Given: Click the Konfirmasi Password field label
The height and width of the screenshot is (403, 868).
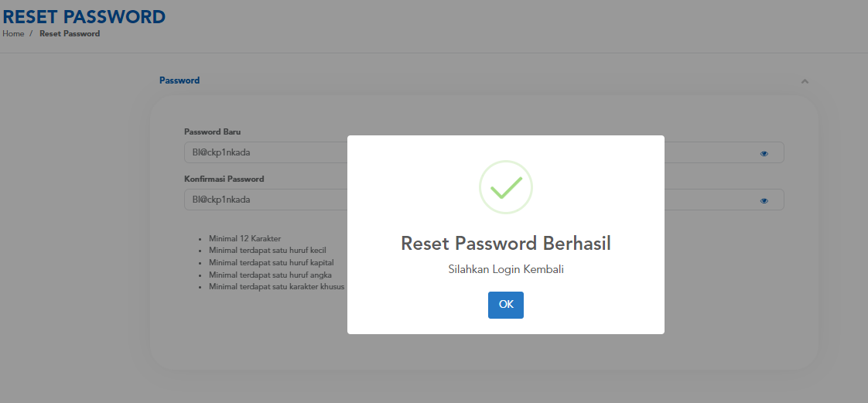Looking at the screenshot, I should pyautogui.click(x=224, y=179).
